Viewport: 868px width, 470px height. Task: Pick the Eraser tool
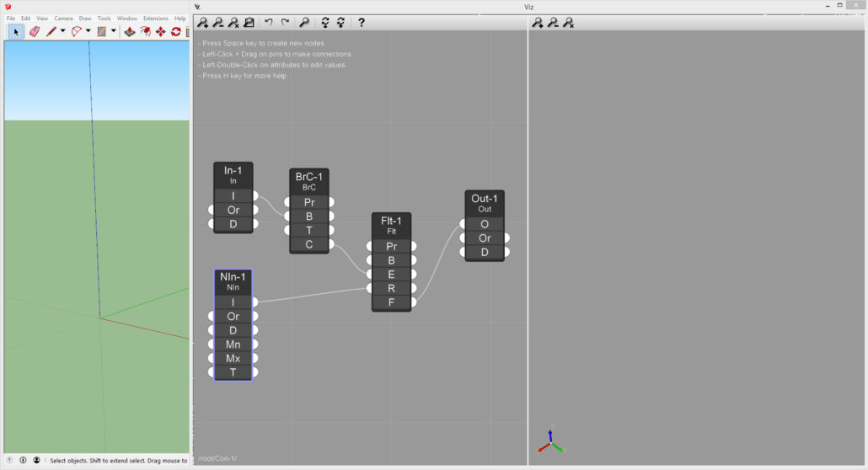tap(35, 32)
